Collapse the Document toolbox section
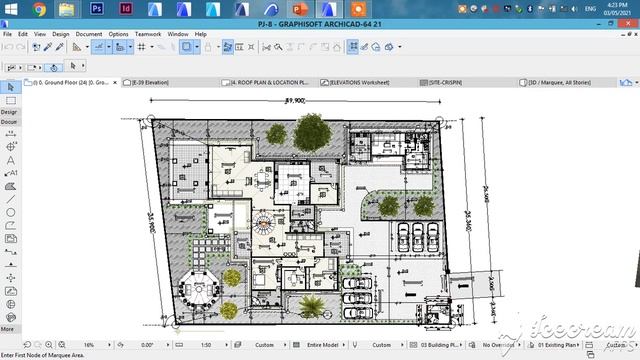Screen dimensions: 640x360 click(9, 122)
